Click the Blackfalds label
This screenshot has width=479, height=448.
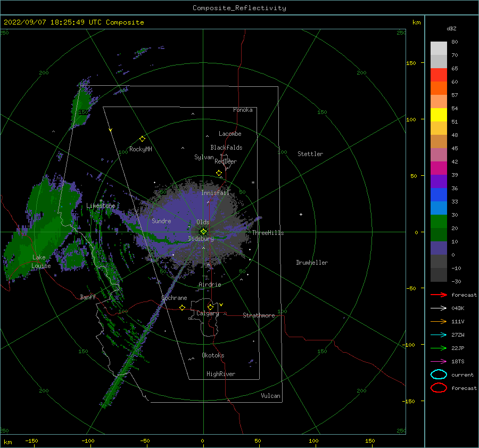226,148
